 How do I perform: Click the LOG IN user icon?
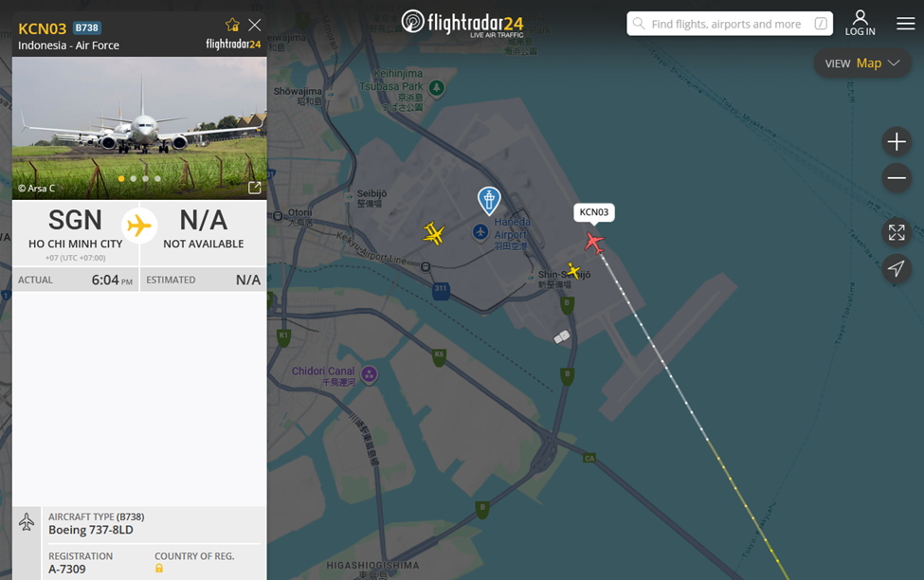[860, 24]
